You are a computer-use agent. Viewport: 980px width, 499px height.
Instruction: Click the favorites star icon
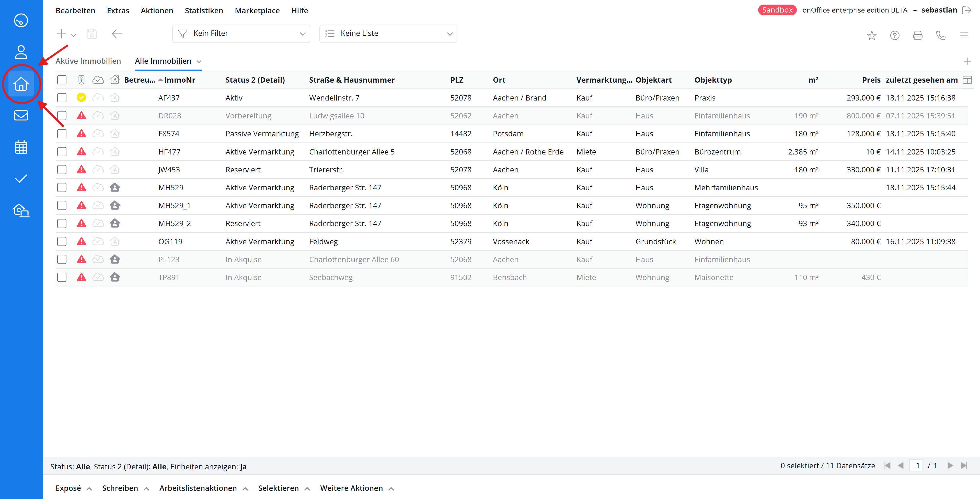[872, 35]
